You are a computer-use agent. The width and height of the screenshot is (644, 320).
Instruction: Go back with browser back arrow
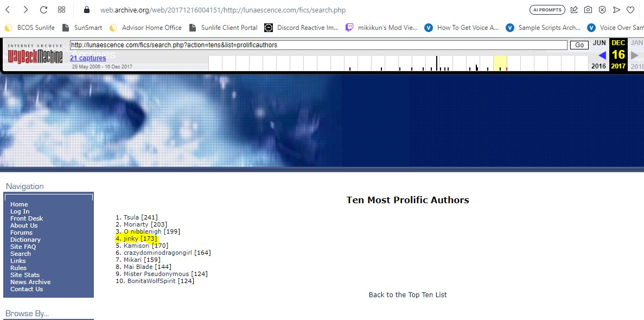8,9
